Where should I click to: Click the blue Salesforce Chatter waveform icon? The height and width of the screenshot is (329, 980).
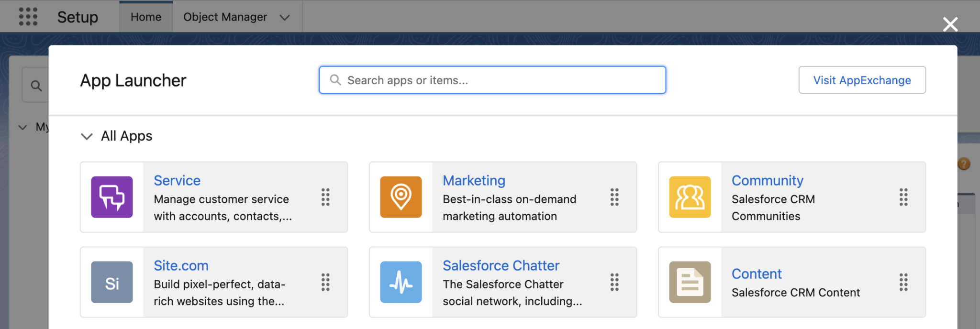click(401, 282)
